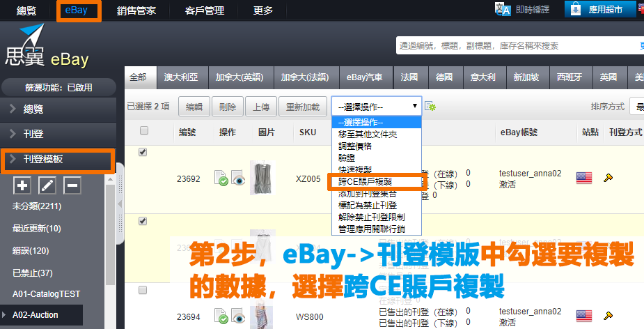
Task: Click the 重新加載 button
Action: point(303,107)
